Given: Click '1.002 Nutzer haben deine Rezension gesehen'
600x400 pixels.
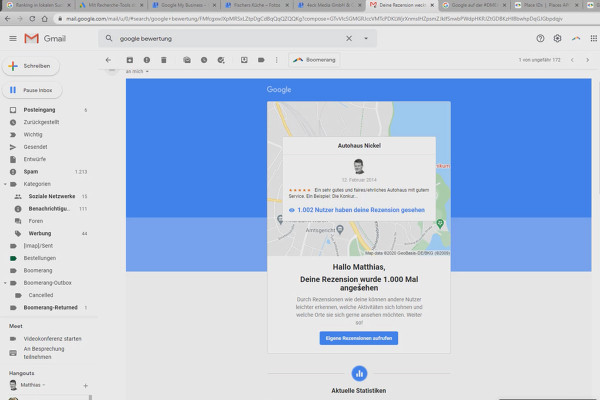Looking at the screenshot, I should coord(361,210).
